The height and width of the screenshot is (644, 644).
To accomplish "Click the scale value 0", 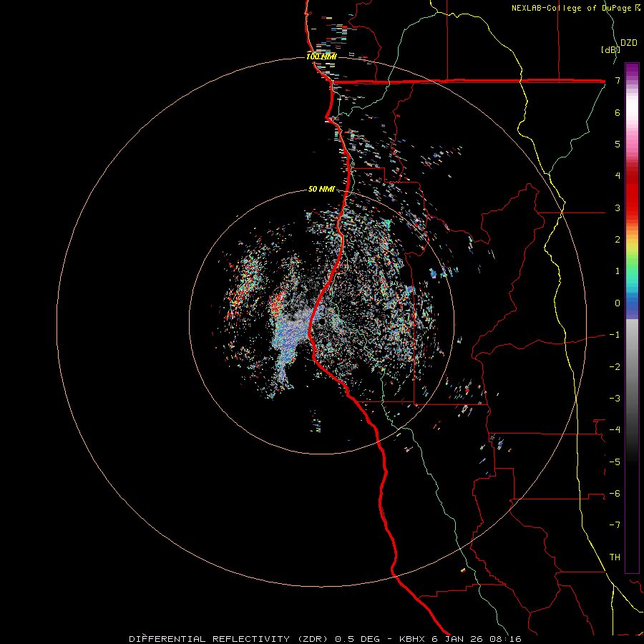I will pyautogui.click(x=618, y=303).
